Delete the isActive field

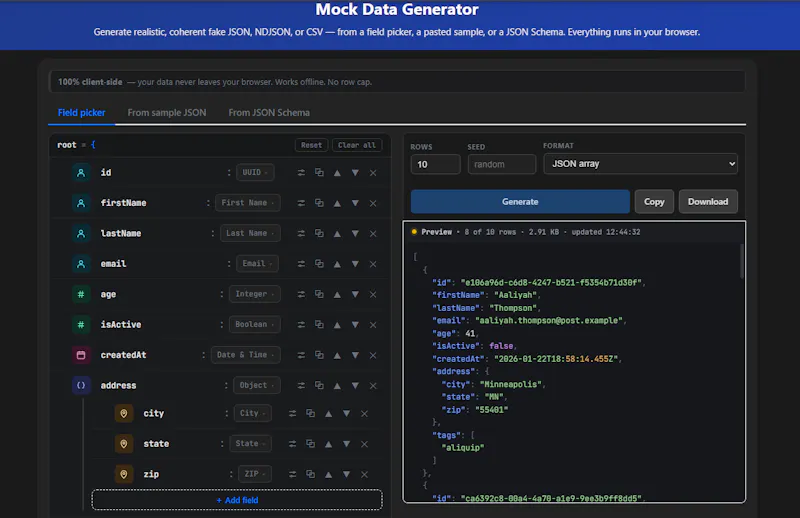pyautogui.click(x=373, y=325)
